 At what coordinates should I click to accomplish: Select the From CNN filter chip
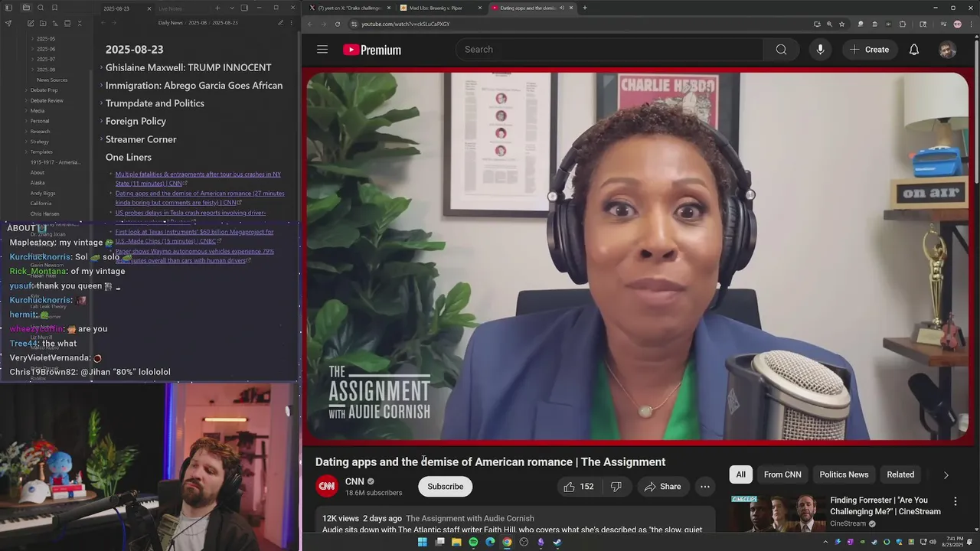782,474
